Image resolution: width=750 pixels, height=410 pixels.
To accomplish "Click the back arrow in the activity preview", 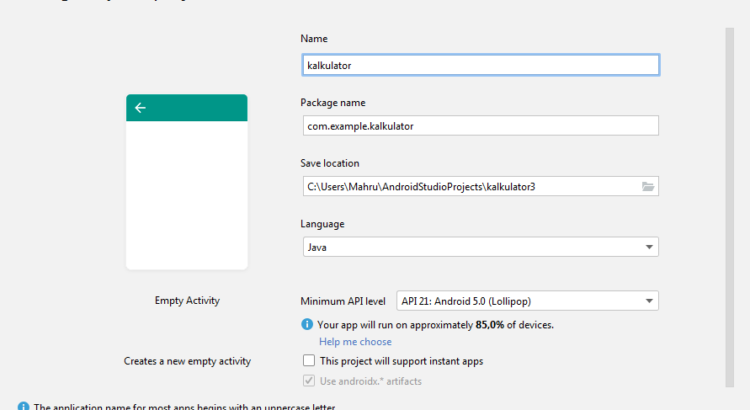I will (x=140, y=108).
